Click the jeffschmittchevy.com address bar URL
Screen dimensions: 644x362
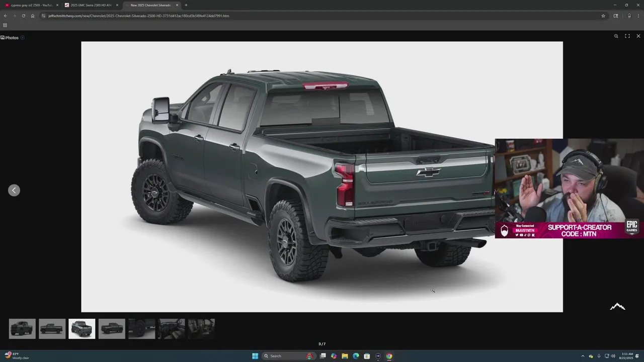pos(138,16)
